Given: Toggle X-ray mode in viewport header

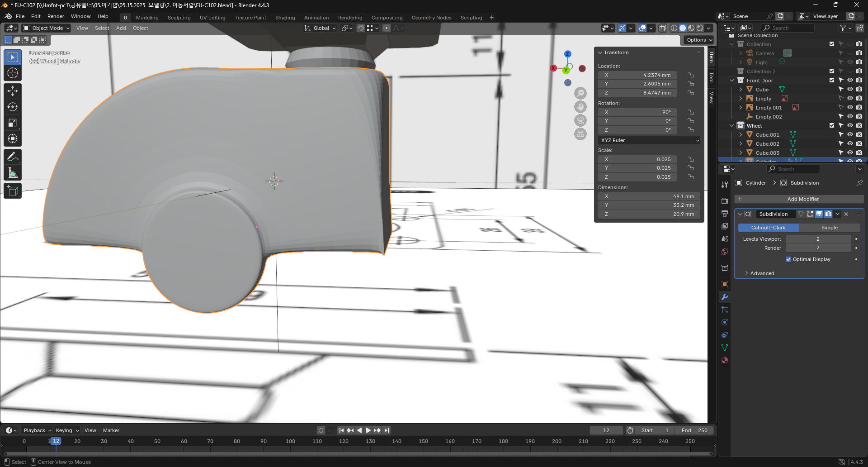Looking at the screenshot, I should pos(663,28).
